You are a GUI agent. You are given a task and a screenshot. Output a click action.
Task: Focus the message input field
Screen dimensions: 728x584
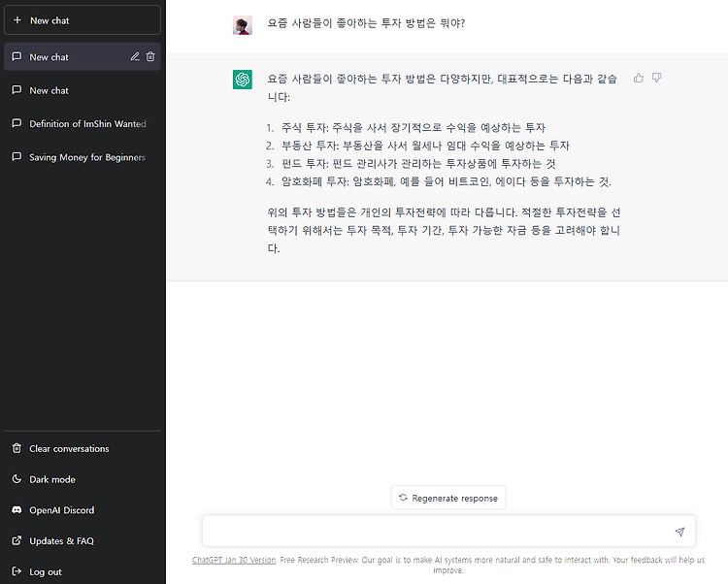(448, 531)
